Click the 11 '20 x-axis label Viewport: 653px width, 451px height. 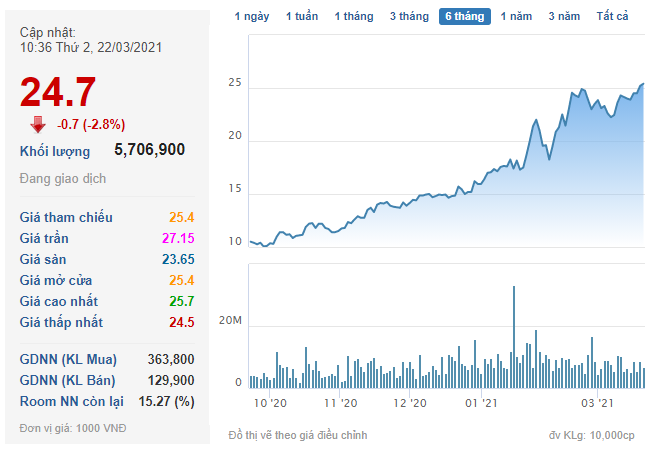pos(341,403)
